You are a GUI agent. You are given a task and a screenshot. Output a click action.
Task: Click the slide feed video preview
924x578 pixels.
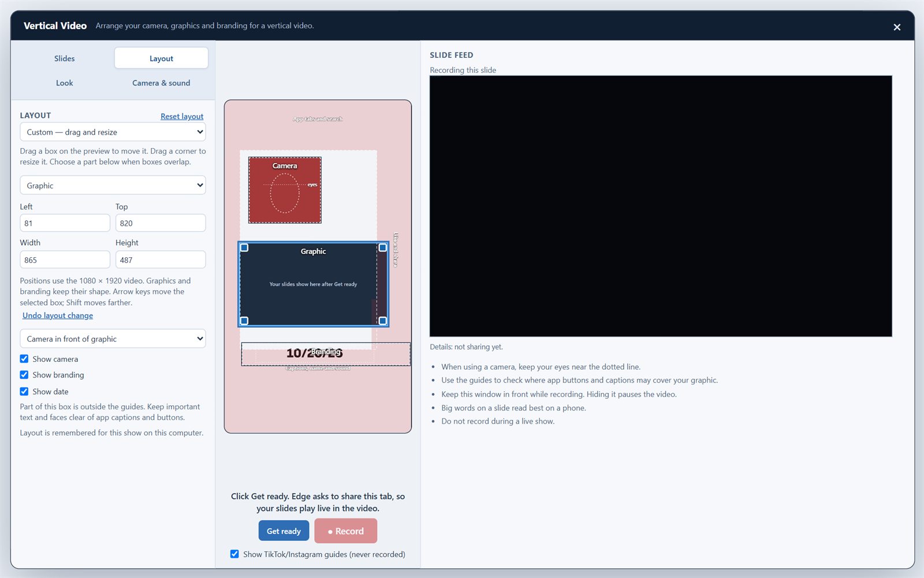click(661, 206)
